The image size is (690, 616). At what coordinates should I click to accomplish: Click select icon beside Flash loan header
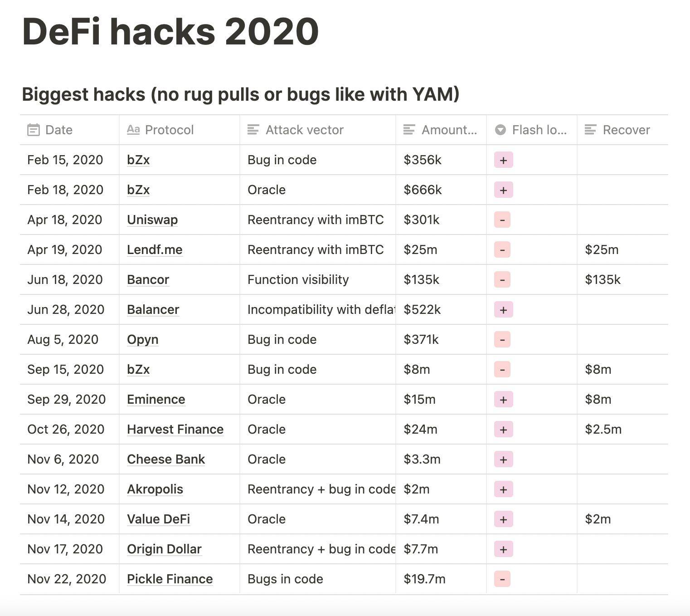coord(500,130)
